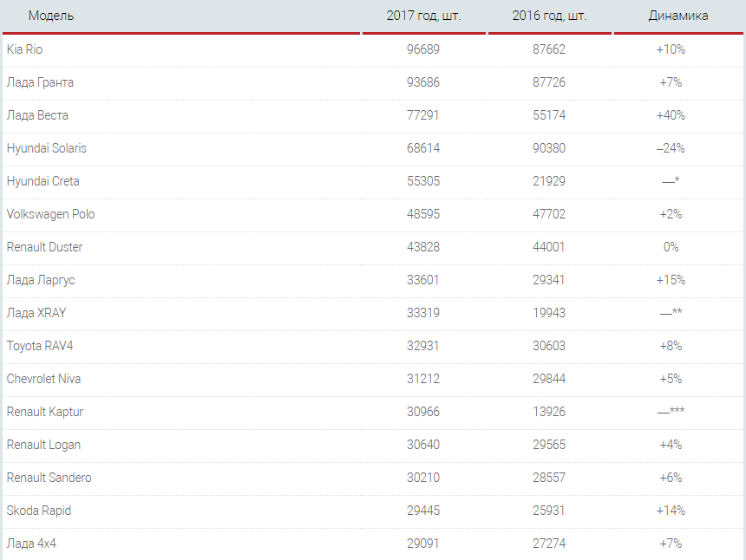Click Hyundai Creta 2016 value 21929
This screenshot has height=560, width=746.
549,181
